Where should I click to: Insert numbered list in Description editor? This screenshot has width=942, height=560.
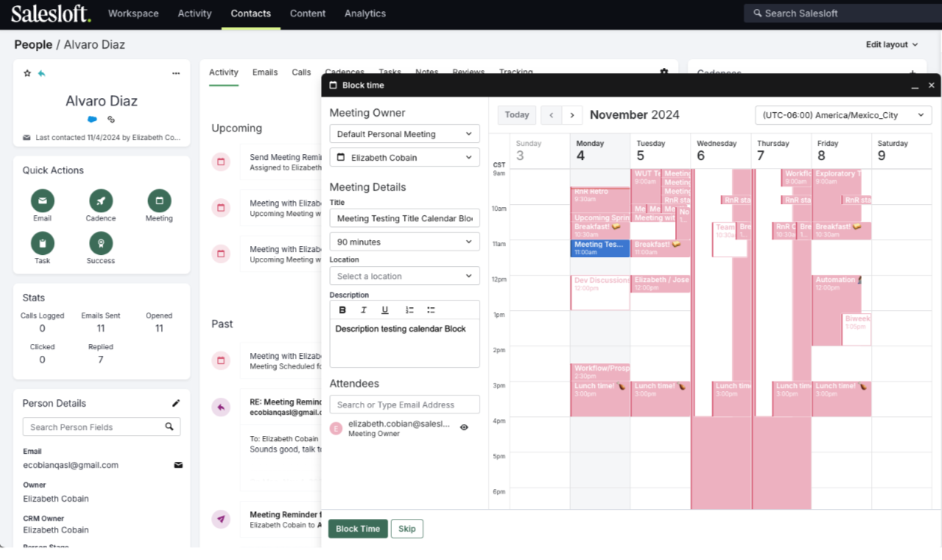pyautogui.click(x=409, y=310)
